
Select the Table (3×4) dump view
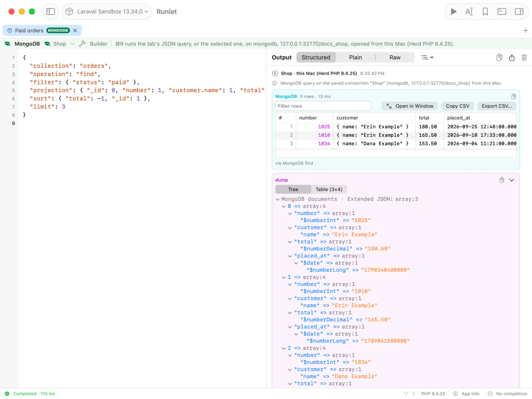pos(329,190)
